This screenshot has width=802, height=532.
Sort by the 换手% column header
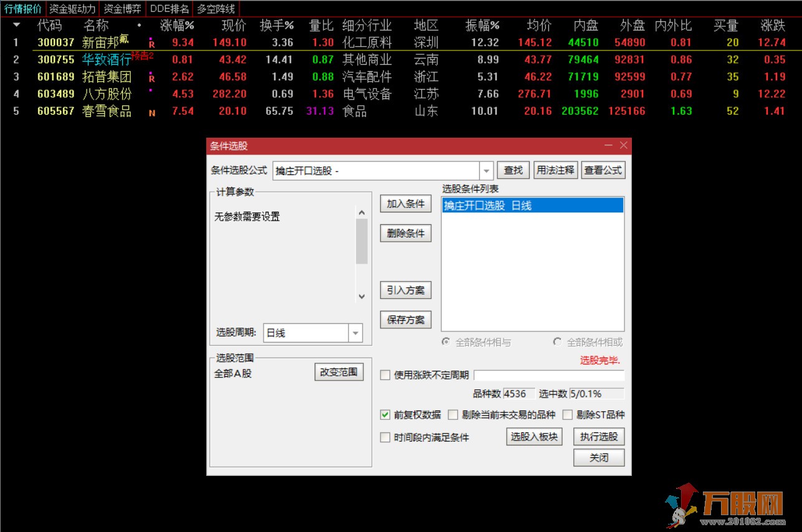pos(277,26)
